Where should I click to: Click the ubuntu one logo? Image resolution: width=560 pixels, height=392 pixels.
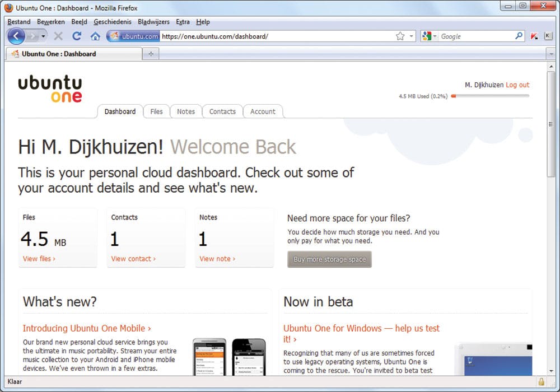50,88
